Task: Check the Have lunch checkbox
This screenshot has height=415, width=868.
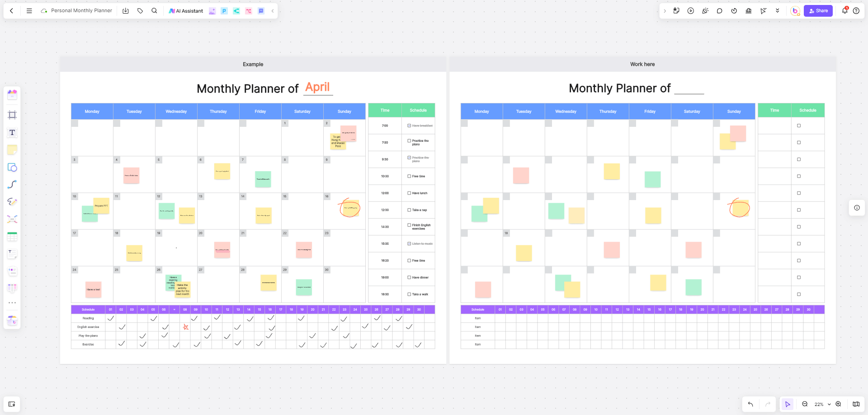Action: coord(409,193)
